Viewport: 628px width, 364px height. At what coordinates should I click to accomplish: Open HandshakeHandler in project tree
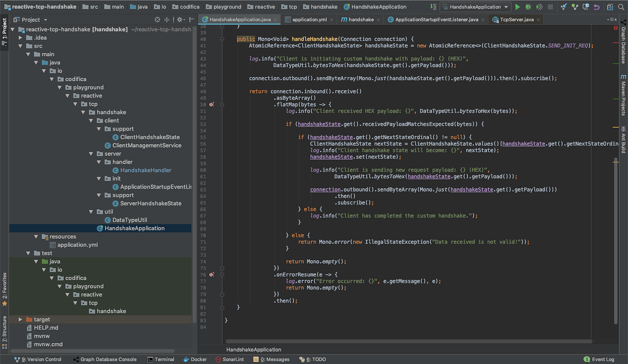[146, 170]
